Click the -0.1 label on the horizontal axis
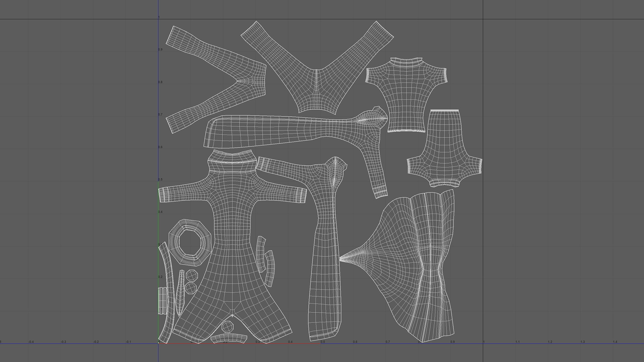The height and width of the screenshot is (362, 644). 128,342
